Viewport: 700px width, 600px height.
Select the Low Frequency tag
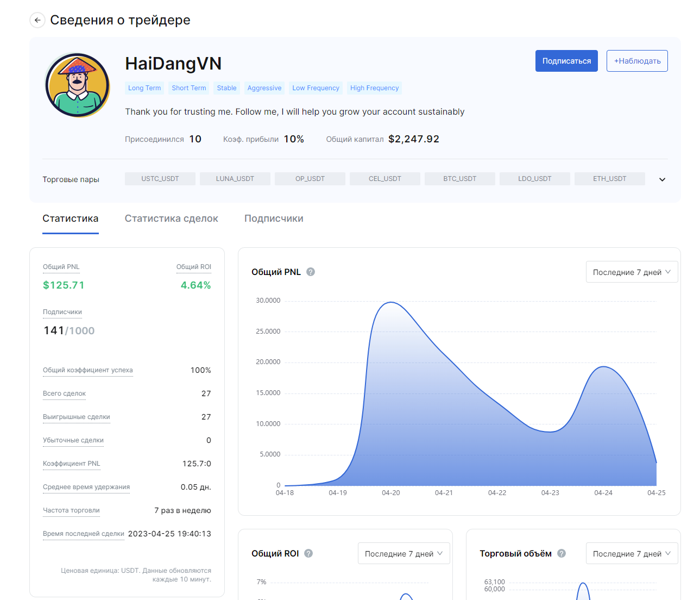tap(316, 88)
